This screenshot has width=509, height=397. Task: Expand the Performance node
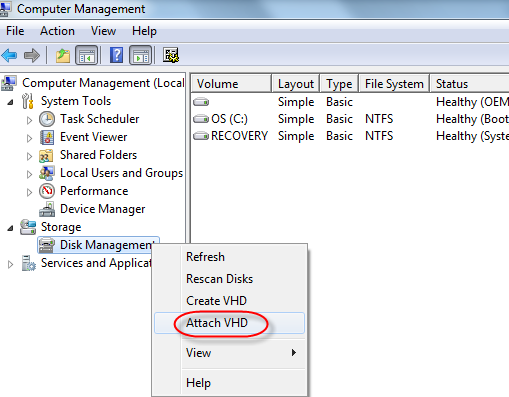[29, 192]
